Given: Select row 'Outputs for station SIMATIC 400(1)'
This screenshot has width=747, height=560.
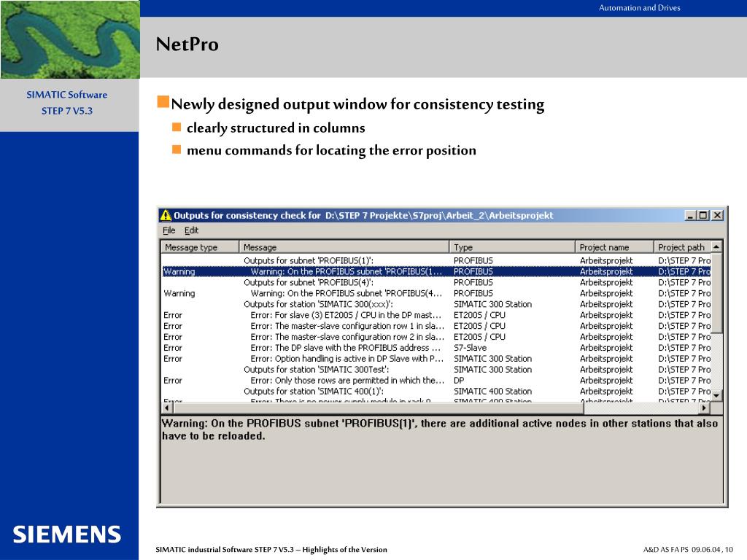Looking at the screenshot, I should [436, 392].
